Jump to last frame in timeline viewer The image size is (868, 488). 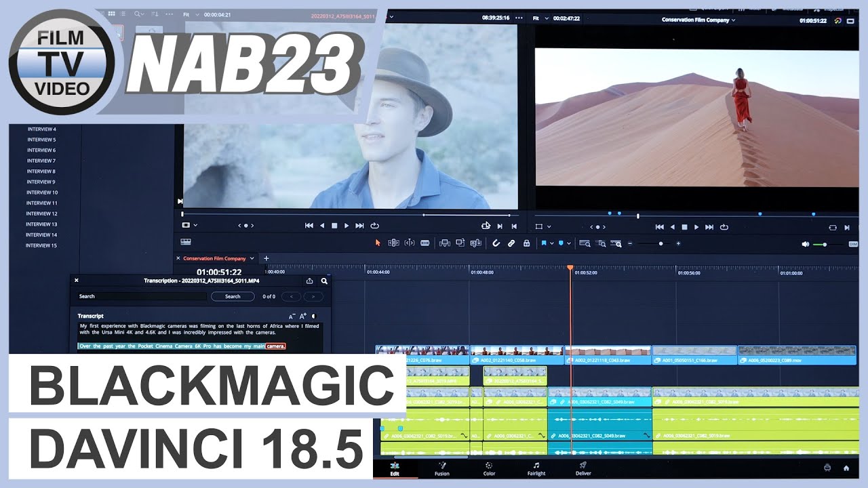pyautogui.click(x=710, y=227)
